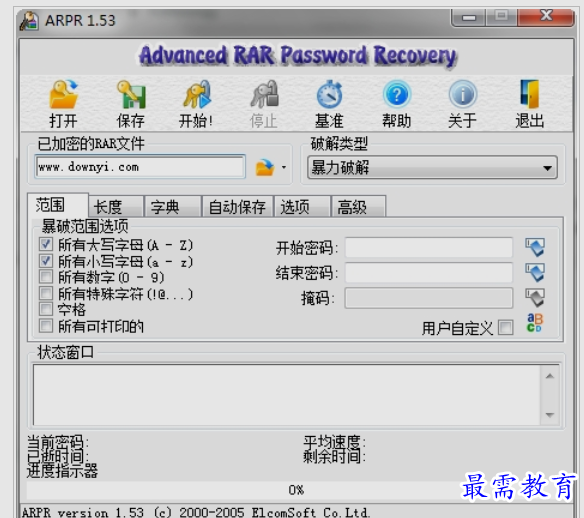Switch to the 长度 tab

point(116,207)
